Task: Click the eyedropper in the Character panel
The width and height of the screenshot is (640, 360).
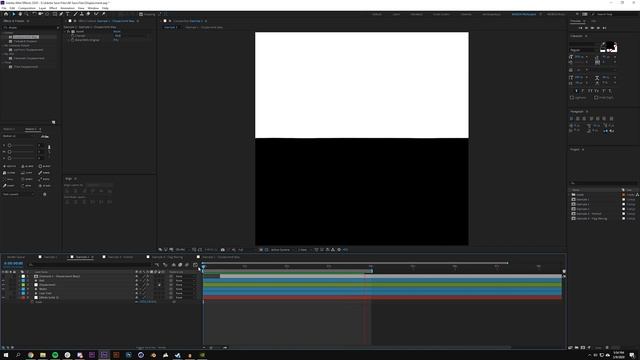Action: point(603,43)
